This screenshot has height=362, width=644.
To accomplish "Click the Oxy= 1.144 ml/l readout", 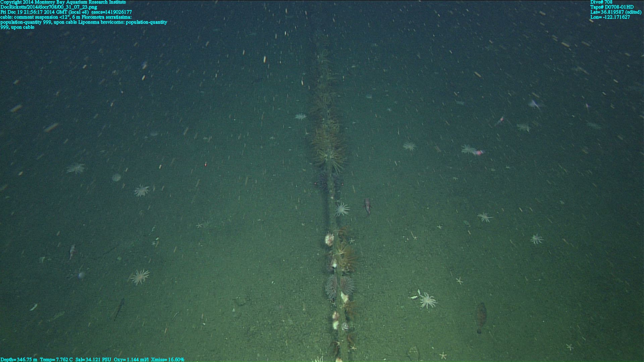I will (x=131, y=359).
